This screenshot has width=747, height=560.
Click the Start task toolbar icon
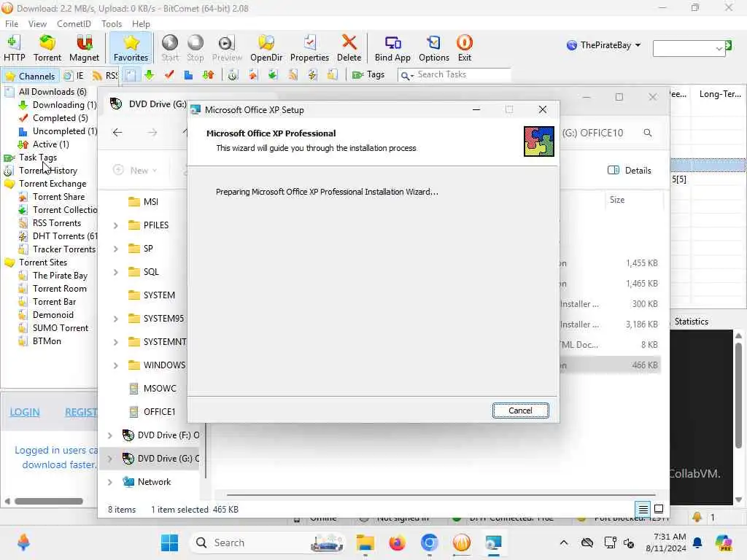pos(169,48)
